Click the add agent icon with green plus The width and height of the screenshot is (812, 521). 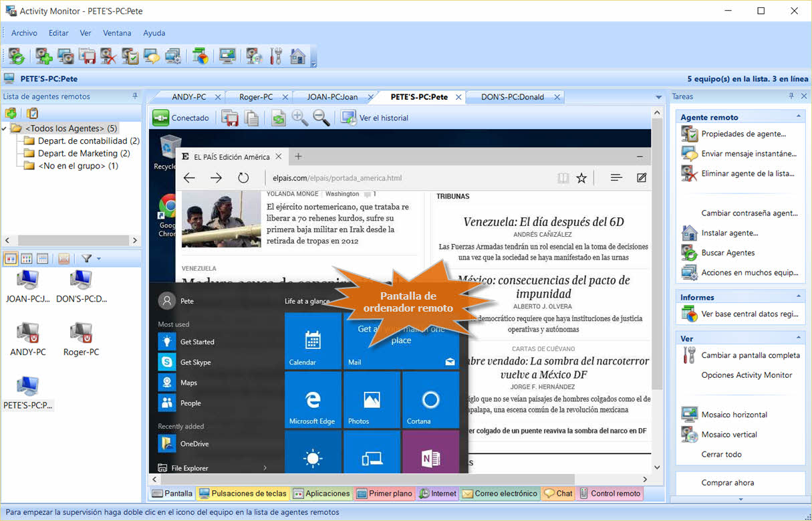tap(44, 56)
